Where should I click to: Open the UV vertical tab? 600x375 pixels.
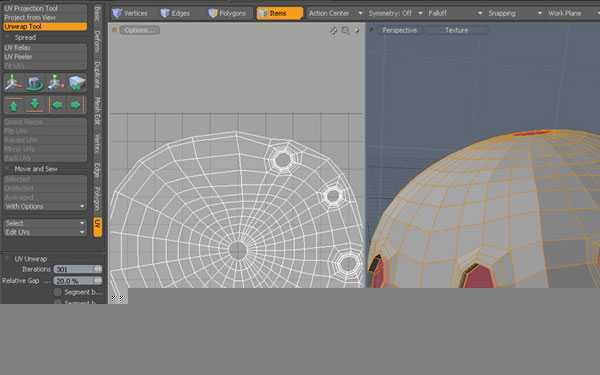tap(98, 227)
